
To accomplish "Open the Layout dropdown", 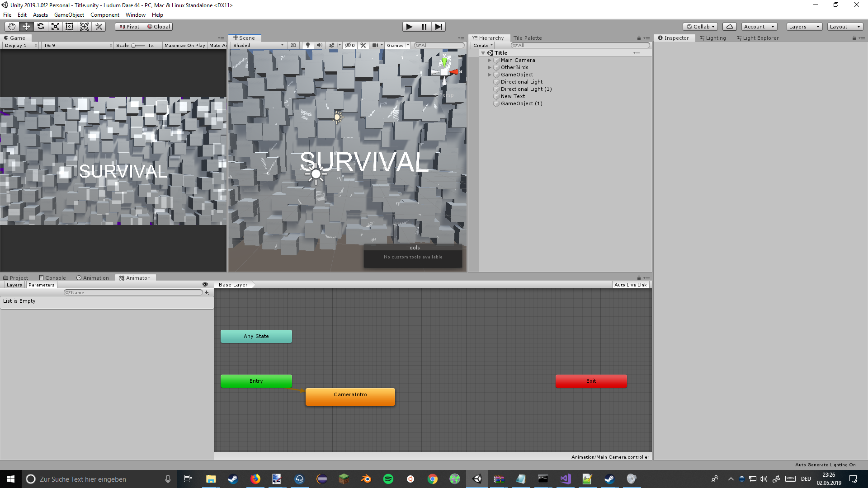I will point(845,27).
